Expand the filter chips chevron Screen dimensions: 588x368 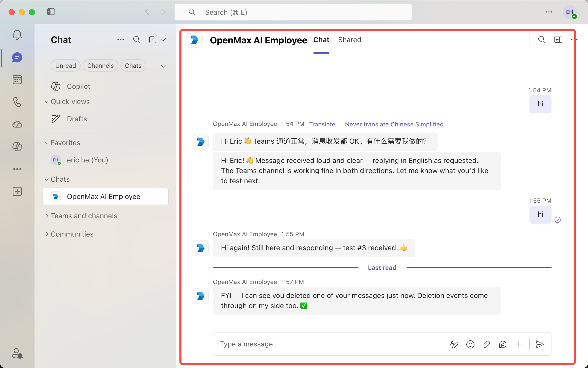163,66
